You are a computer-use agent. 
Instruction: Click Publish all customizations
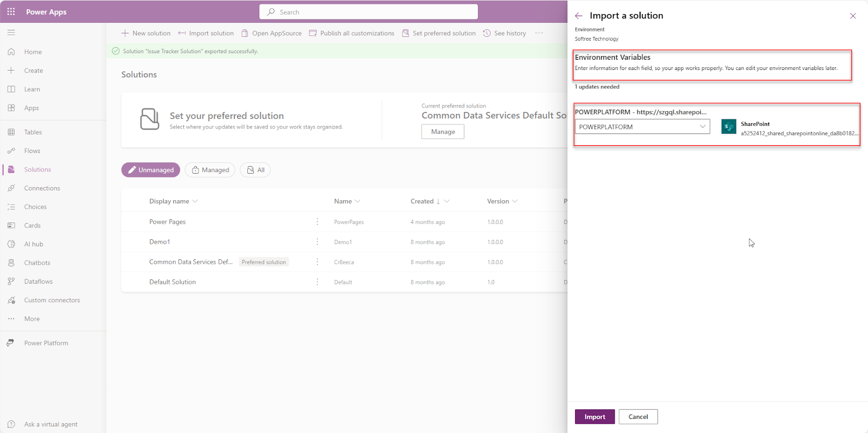[352, 33]
